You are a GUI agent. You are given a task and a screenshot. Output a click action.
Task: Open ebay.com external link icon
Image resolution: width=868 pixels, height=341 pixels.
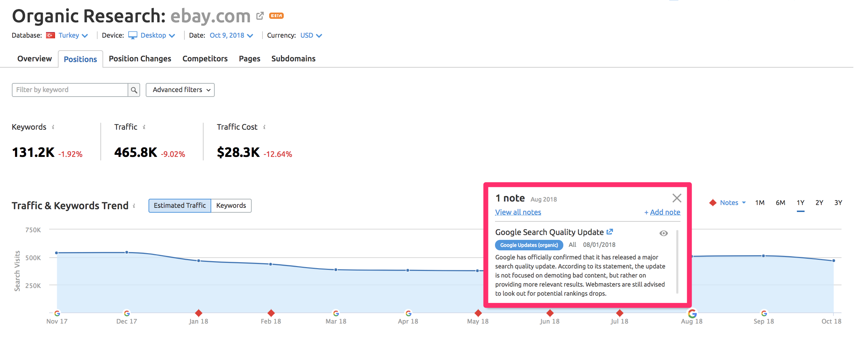[260, 16]
